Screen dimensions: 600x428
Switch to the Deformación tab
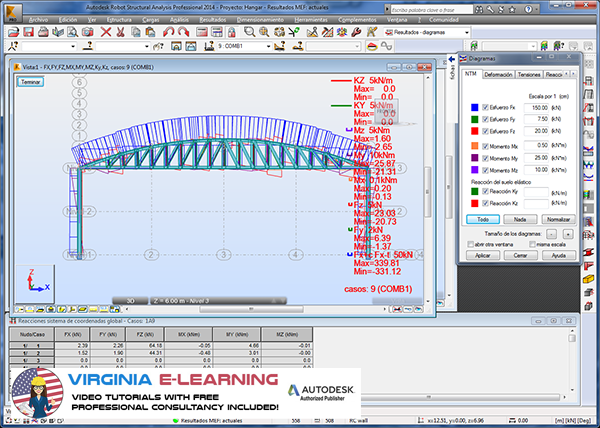[498, 75]
